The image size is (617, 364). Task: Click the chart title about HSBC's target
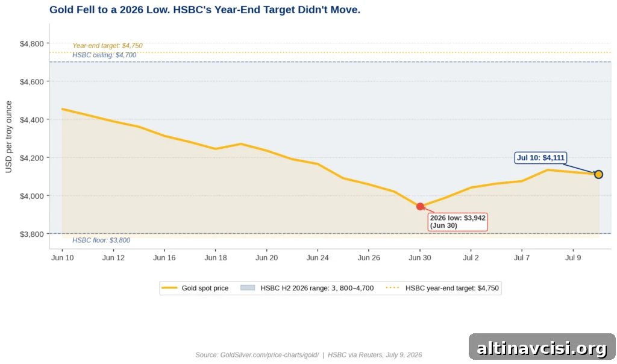coord(205,10)
